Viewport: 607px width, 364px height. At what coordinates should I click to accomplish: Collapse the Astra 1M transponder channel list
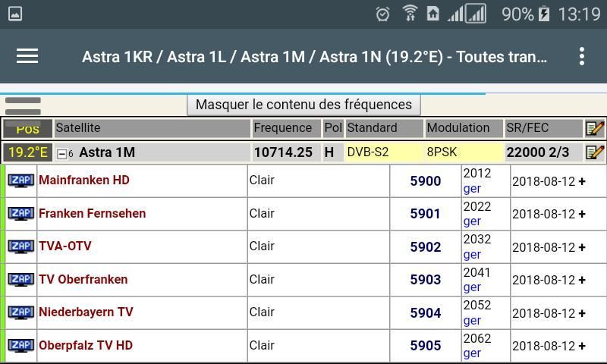62,153
